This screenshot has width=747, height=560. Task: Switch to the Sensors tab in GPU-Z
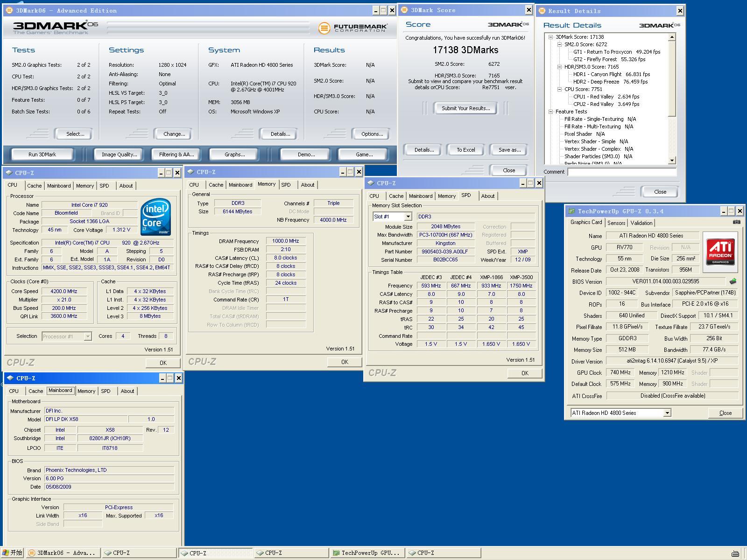click(x=616, y=223)
